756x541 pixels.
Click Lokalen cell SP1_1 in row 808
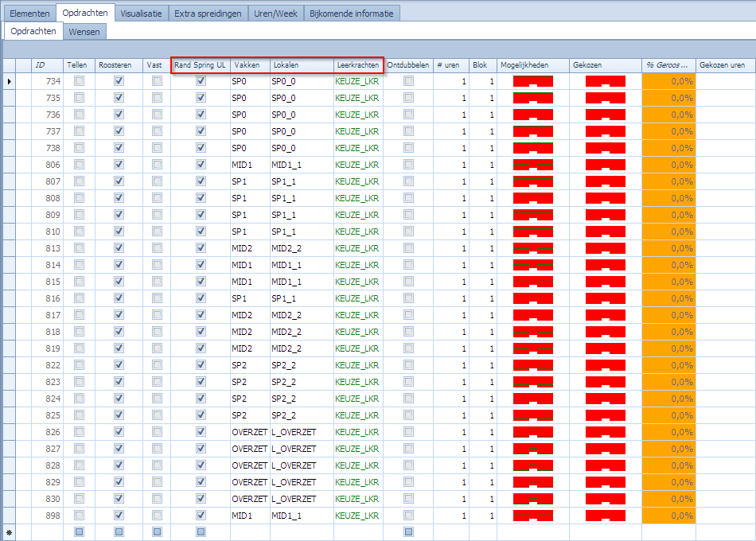[x=302, y=198]
